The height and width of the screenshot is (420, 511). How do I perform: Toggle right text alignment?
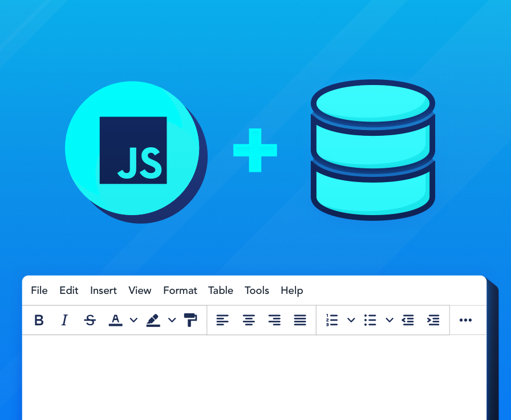(x=274, y=320)
